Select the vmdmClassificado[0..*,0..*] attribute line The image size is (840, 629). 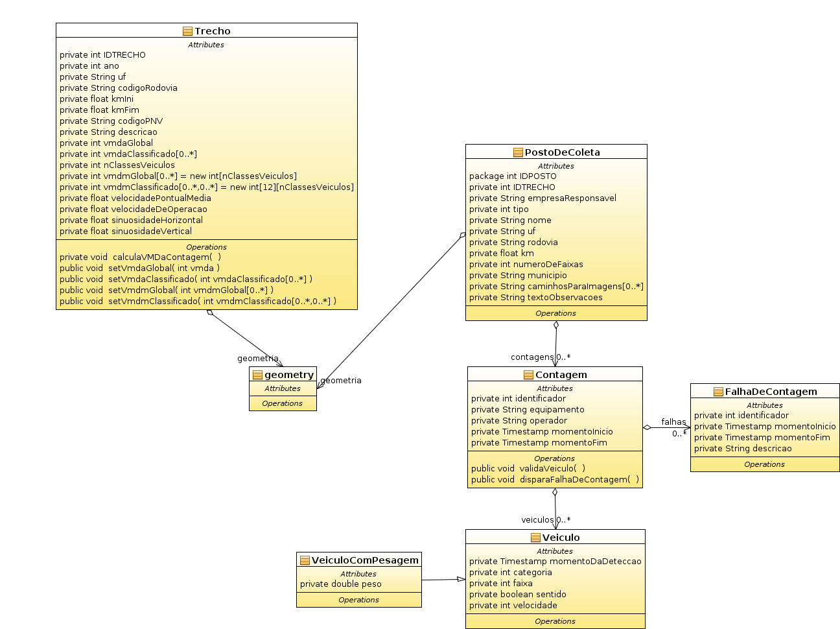coord(207,187)
